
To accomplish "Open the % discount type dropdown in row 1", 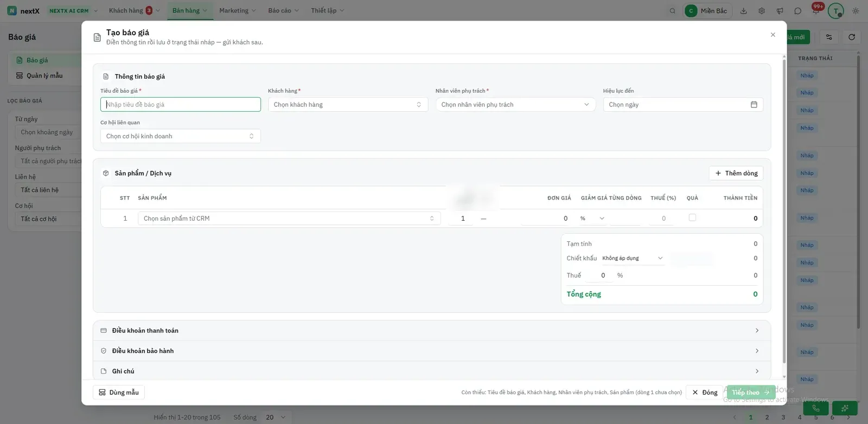I will tap(592, 219).
